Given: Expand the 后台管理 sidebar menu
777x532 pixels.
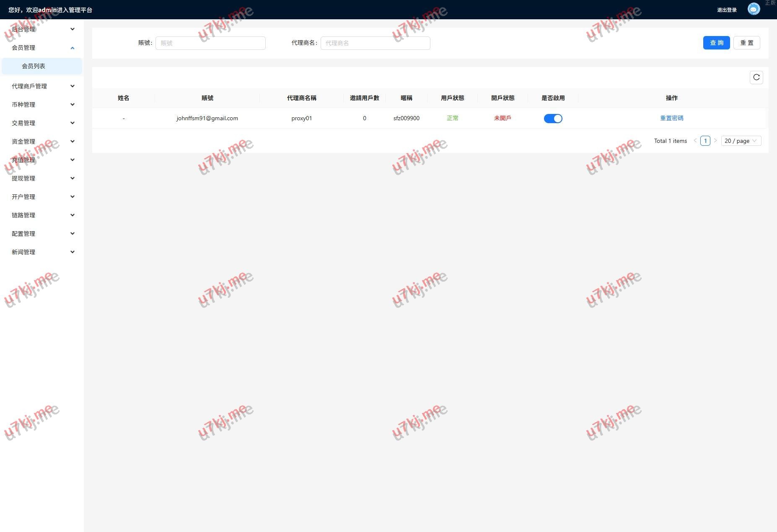Looking at the screenshot, I should click(42, 29).
